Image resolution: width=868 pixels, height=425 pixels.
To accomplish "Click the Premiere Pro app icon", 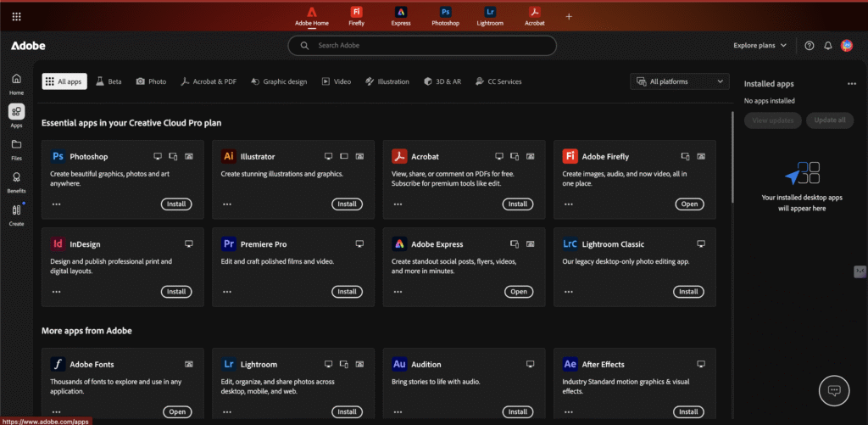I will tap(228, 243).
